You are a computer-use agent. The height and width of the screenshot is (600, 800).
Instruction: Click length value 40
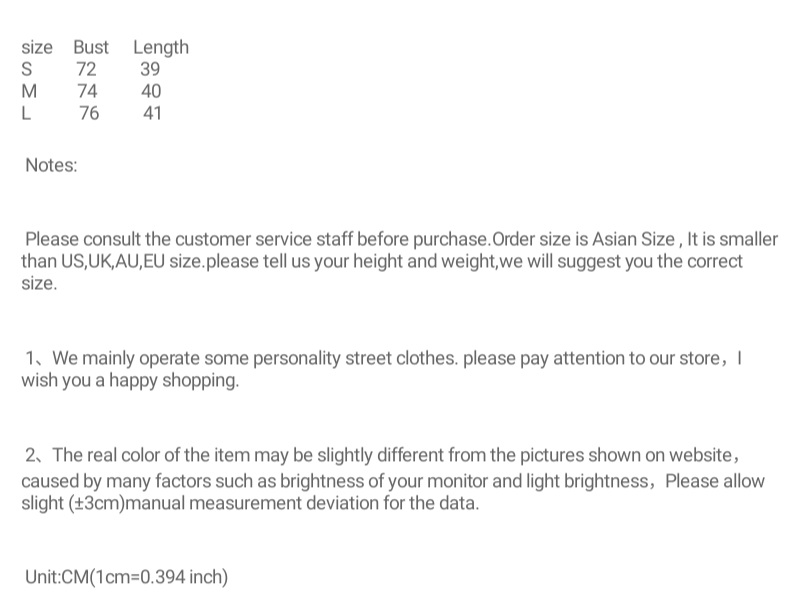click(151, 91)
